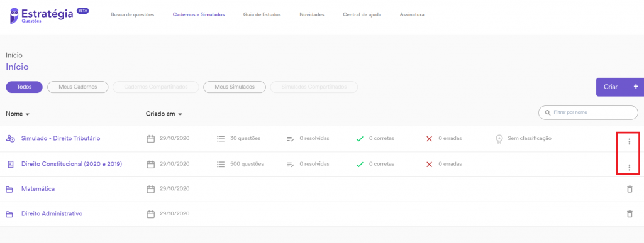This screenshot has width=644, height=243.
Task: Click notebook icon beside Direito Constitucional
Action: coord(10,165)
